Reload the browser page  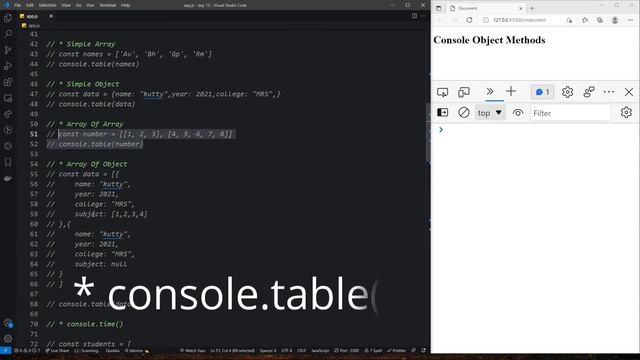[469, 20]
